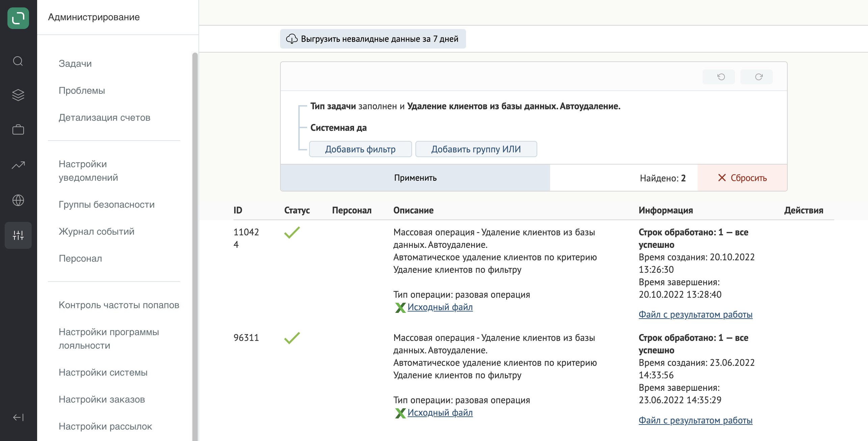Open the globe sidebar icon
Image resolution: width=868 pixels, height=441 pixels.
pyautogui.click(x=18, y=200)
